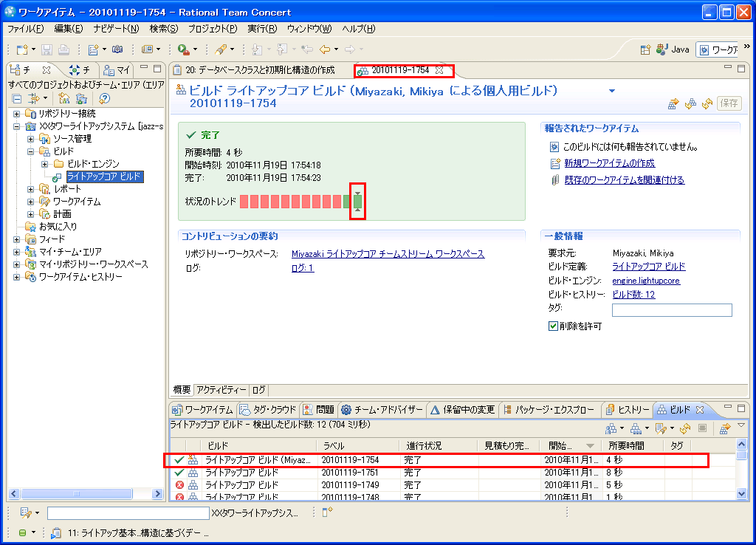The image size is (756, 545).
Task: Switch to the アクティビティー editor tab
Action: 221,390
